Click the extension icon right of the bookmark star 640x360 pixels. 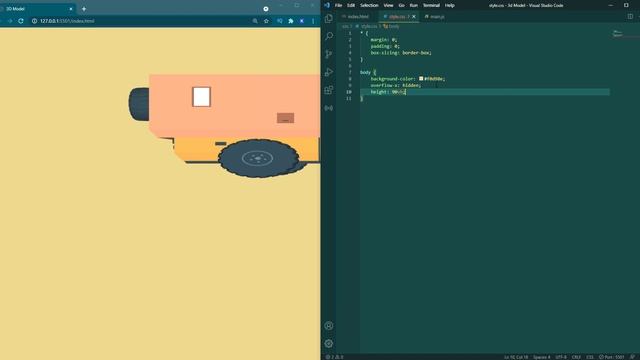click(x=280, y=21)
